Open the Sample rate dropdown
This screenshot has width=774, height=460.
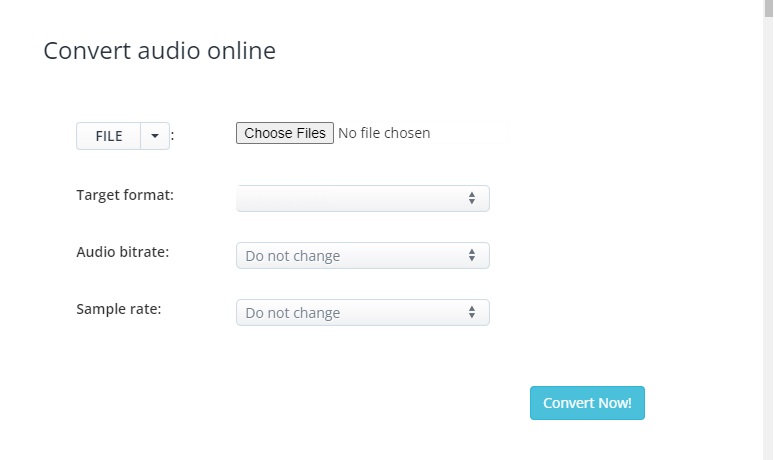(362, 313)
